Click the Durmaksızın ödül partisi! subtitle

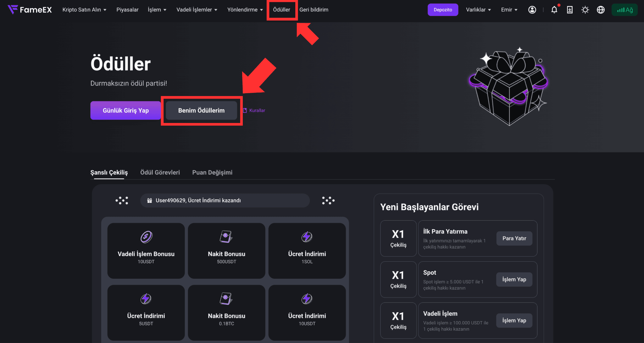(x=129, y=83)
